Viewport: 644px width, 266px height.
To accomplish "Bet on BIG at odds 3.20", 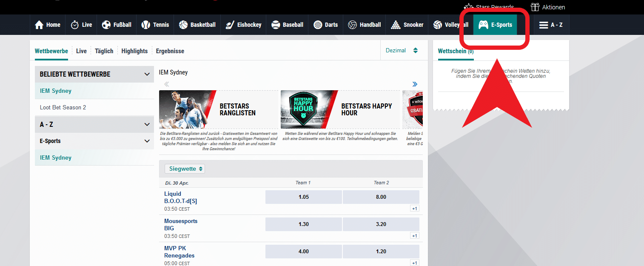I will coord(381,224).
